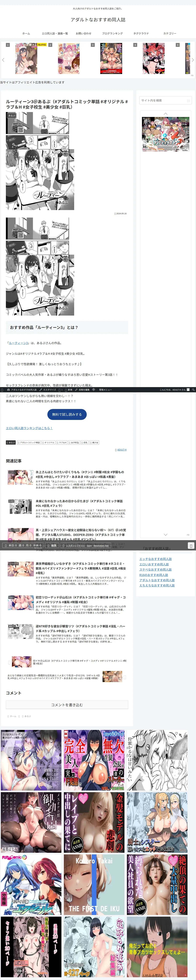Open related article 氷上さんはとろけたい
This screenshot has height=980, width=196.
(x=67, y=479)
